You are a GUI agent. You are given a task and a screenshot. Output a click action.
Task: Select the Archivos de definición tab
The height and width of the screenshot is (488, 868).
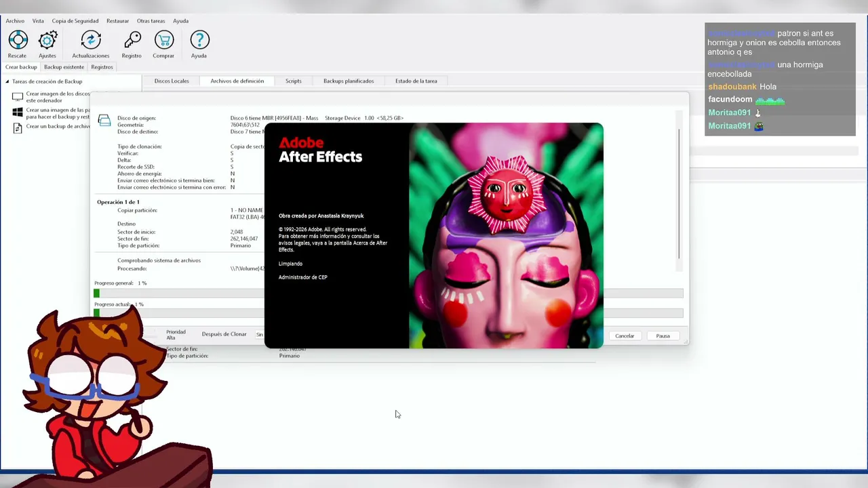(x=237, y=81)
